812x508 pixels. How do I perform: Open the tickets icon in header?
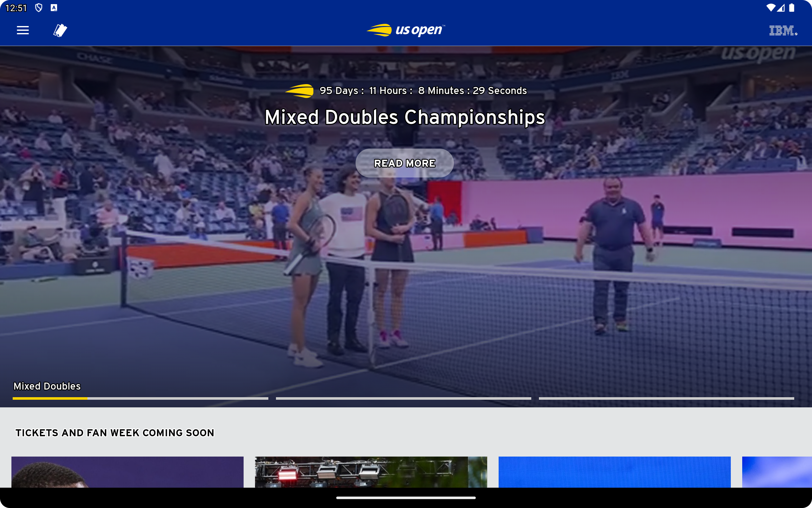tap(60, 30)
